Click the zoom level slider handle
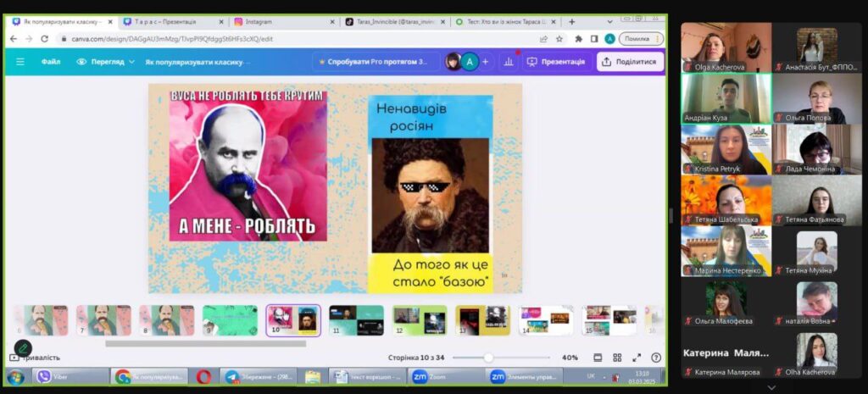Viewport: 868px width, 394px height. pyautogui.click(x=489, y=358)
